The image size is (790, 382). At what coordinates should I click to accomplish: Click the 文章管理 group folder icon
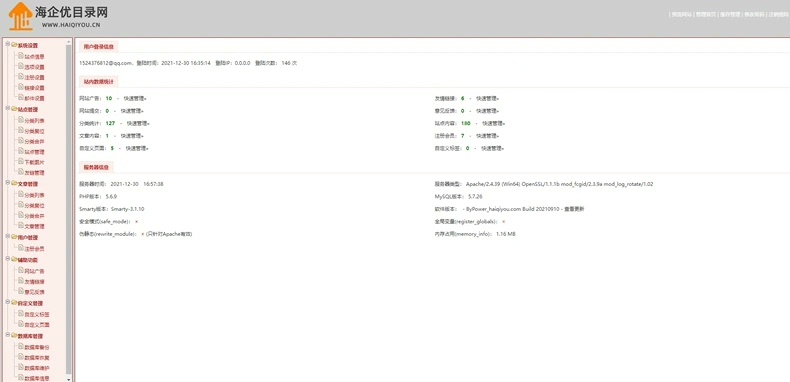(x=14, y=184)
